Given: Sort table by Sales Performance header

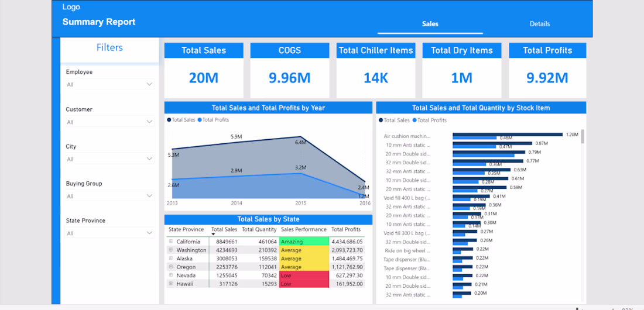Looking at the screenshot, I should pyautogui.click(x=304, y=229).
